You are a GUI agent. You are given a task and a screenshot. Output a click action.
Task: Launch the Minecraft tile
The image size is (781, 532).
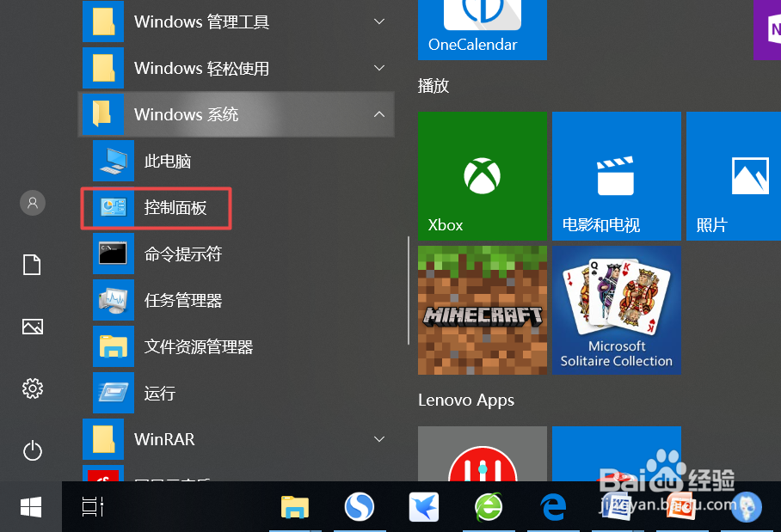pyautogui.click(x=483, y=310)
